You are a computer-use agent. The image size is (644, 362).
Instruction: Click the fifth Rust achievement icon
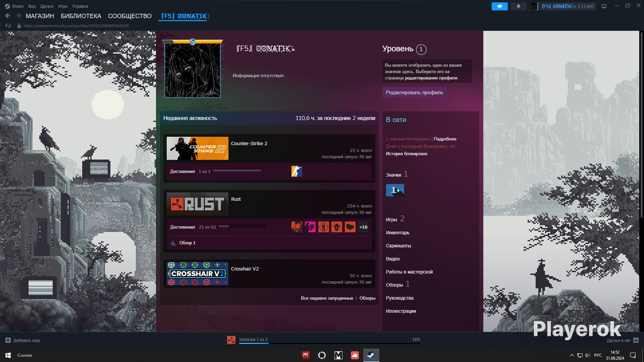[350, 227]
